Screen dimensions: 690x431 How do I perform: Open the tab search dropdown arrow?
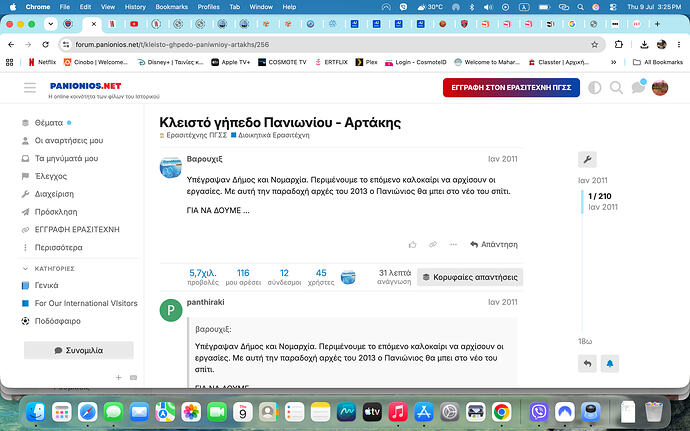51,24
